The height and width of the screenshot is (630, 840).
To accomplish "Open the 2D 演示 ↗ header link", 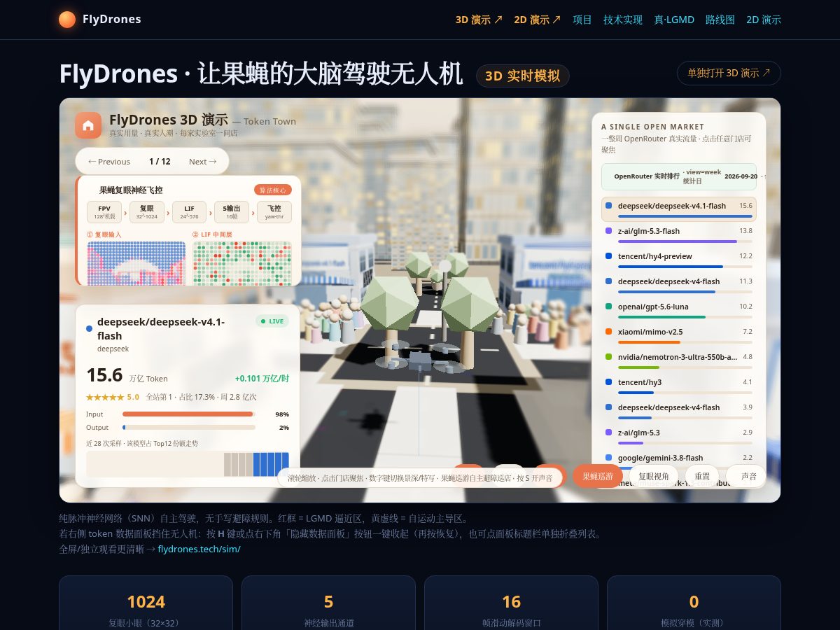I will [537, 20].
